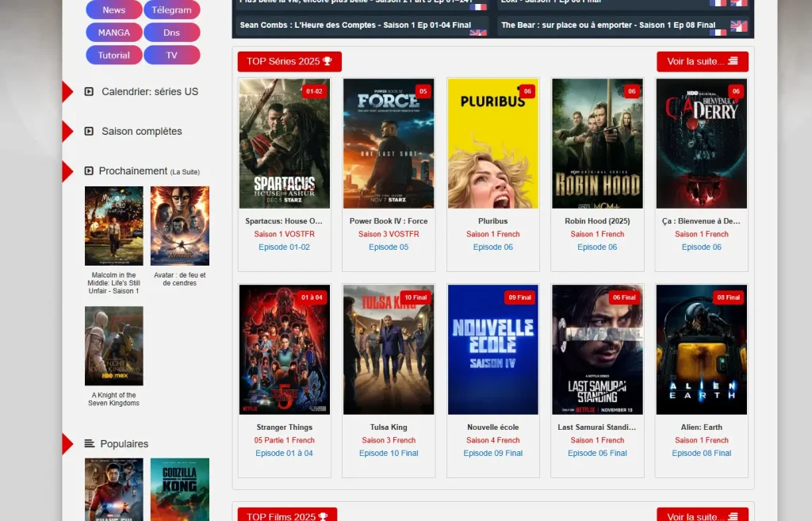Click the TOP Films 2025 button
Screen dimensions: 812x521
click(287, 515)
